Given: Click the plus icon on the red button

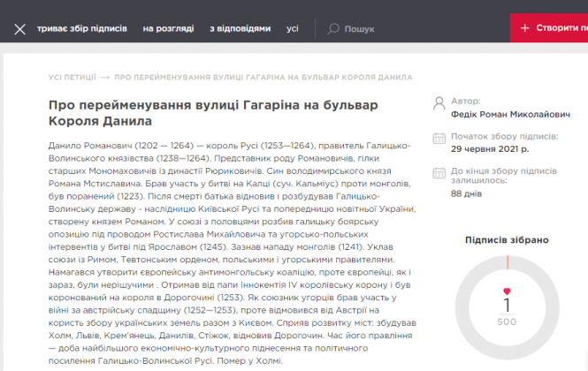Looking at the screenshot, I should [x=524, y=28].
